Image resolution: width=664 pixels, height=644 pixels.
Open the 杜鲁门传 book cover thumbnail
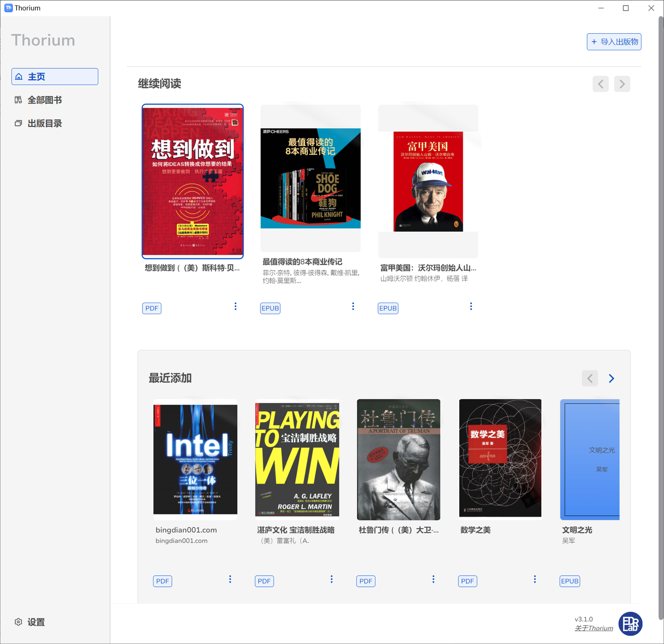(x=398, y=459)
